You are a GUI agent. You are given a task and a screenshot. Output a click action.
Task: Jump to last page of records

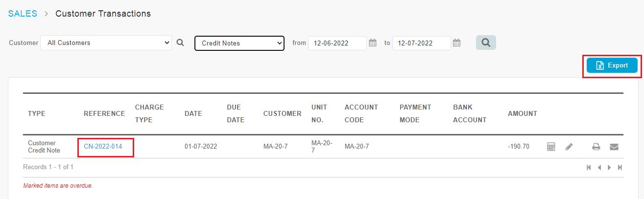click(x=620, y=167)
